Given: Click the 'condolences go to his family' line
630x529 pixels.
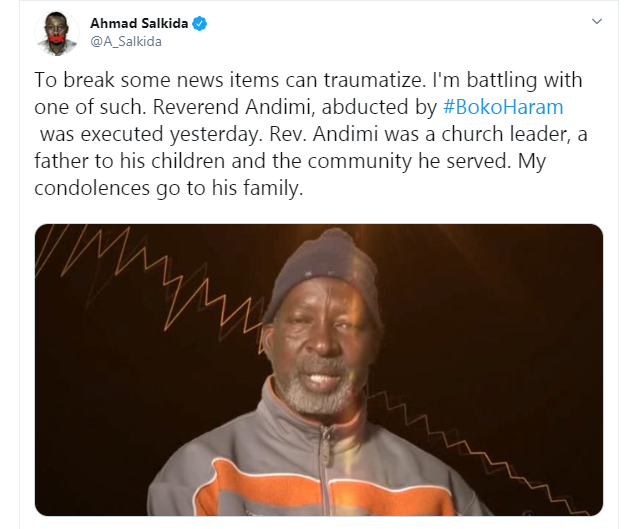Looking at the screenshot, I should (168, 188).
